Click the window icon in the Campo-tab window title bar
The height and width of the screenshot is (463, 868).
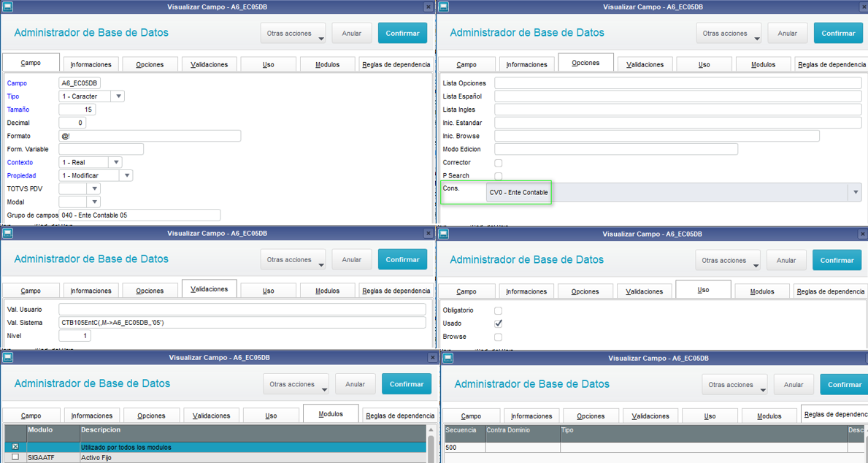(x=8, y=7)
